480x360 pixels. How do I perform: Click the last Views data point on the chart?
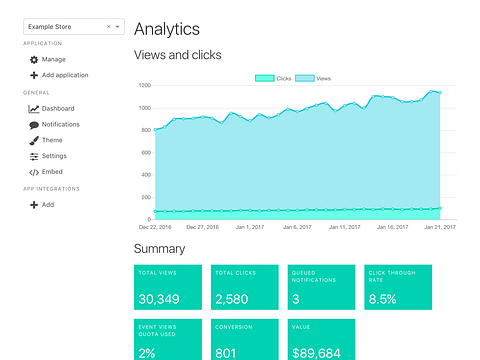pyautogui.click(x=440, y=93)
